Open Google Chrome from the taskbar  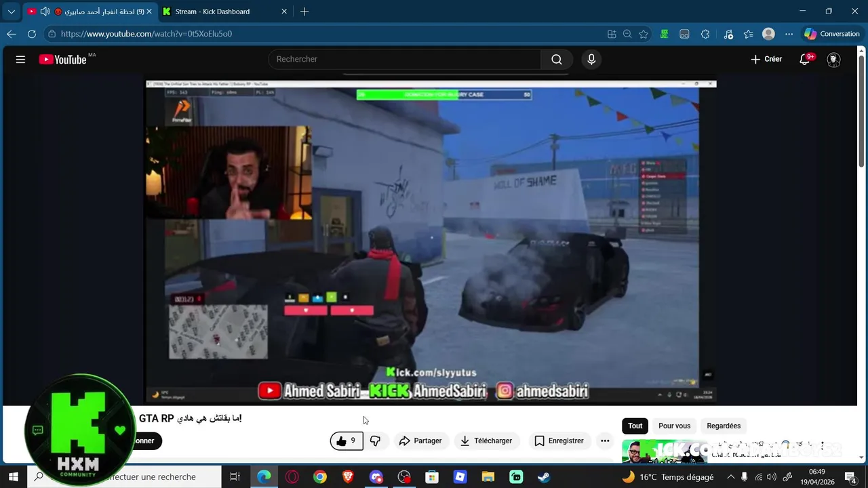click(320, 477)
